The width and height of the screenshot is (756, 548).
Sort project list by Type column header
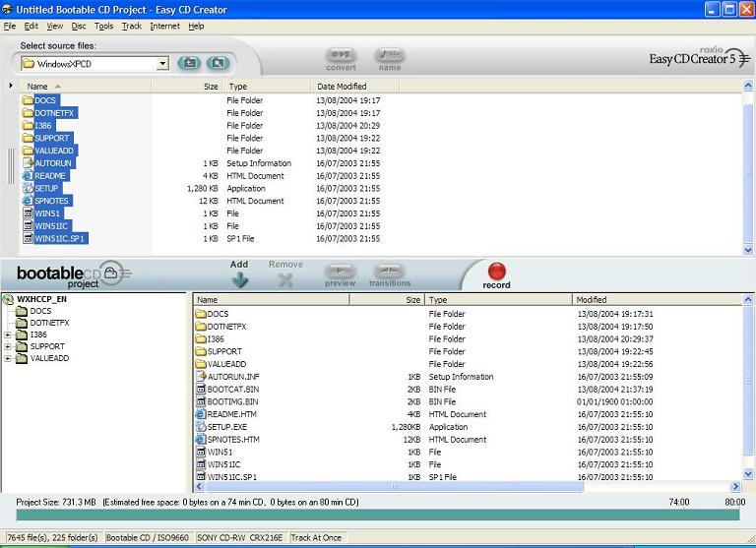click(498, 299)
